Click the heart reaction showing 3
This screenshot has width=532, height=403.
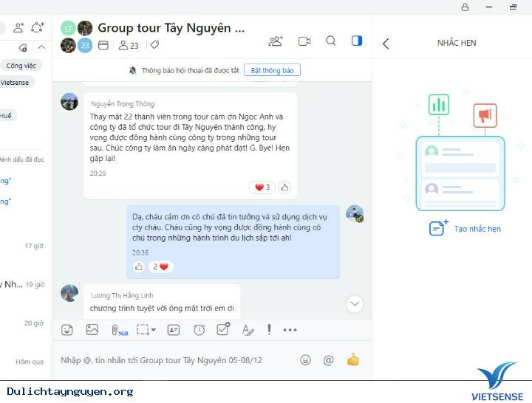click(x=262, y=187)
